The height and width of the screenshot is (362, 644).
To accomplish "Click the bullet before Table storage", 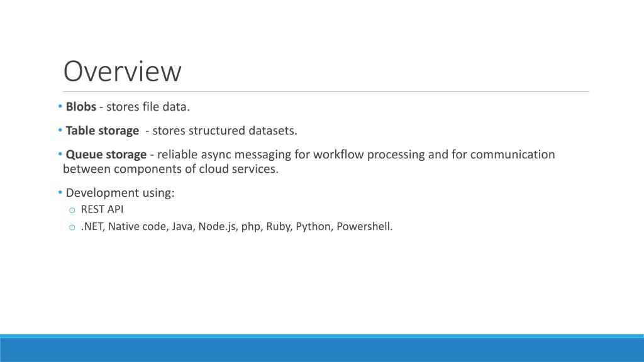I will pos(60,131).
